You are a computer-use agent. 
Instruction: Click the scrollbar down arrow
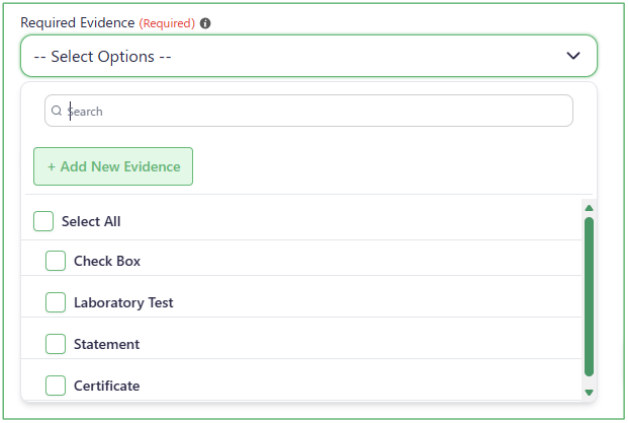(589, 392)
